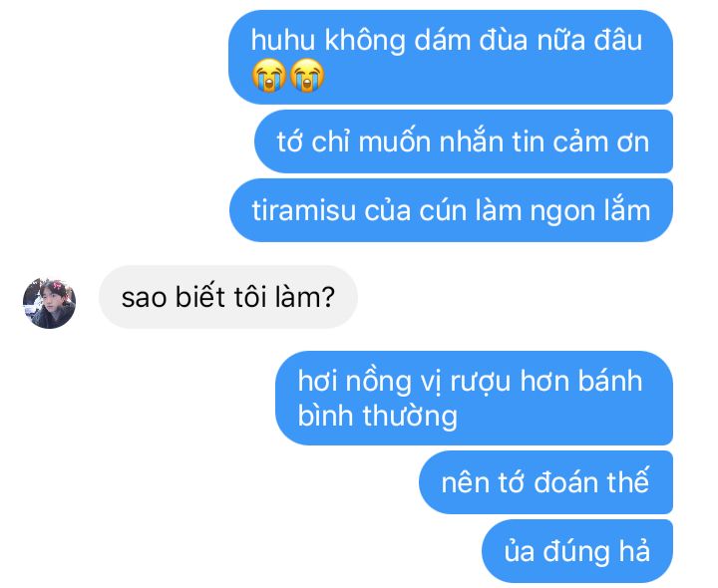Click the 'ủa đúng hả' message bubble
Image resolution: width=718 pixels, height=588 pixels.
[577, 551]
